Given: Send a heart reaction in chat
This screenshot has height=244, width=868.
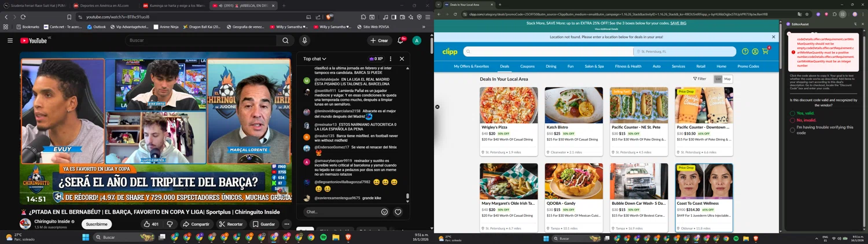Looking at the screenshot, I should (x=398, y=212).
